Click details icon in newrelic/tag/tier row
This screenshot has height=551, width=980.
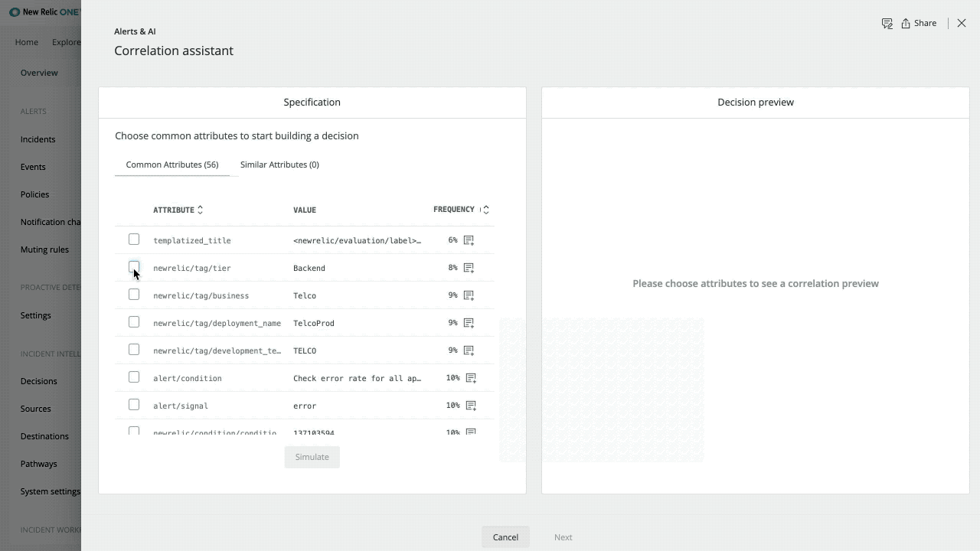tap(469, 268)
